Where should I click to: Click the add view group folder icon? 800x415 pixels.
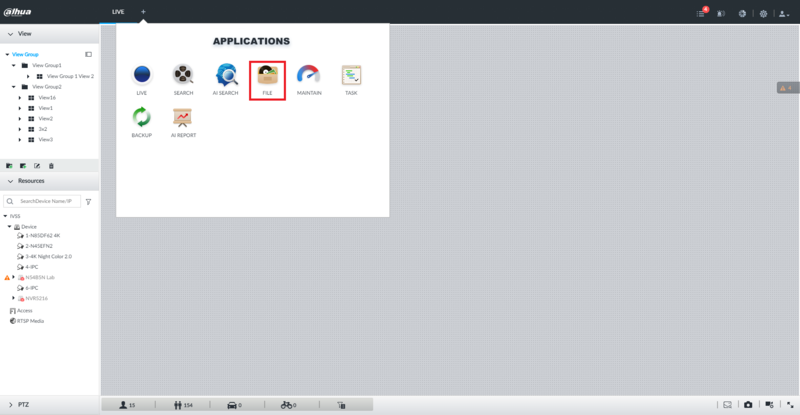point(9,166)
